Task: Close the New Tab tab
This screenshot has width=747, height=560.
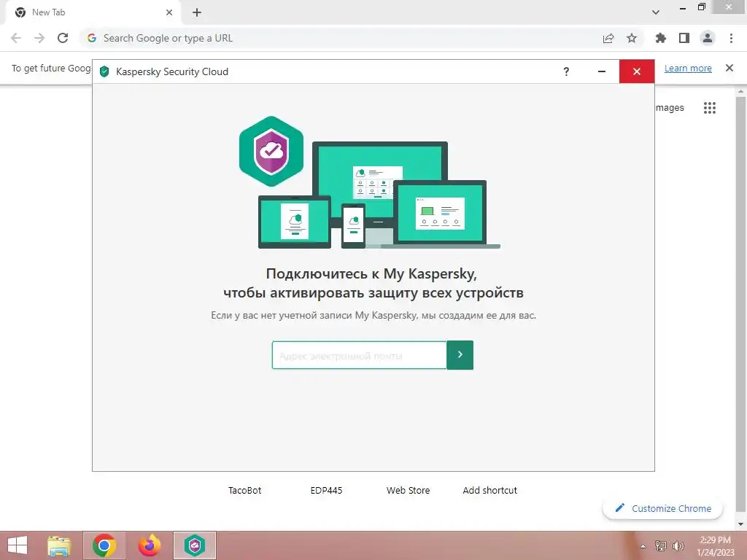Action: [169, 12]
